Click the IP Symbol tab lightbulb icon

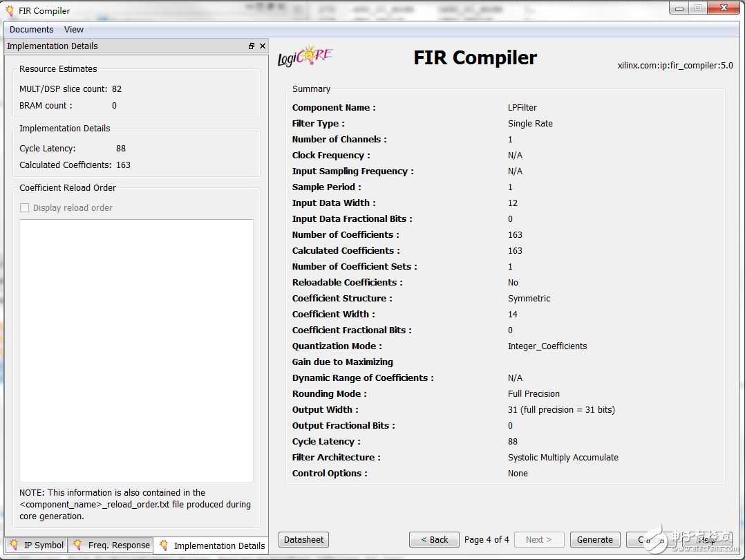tap(15, 544)
